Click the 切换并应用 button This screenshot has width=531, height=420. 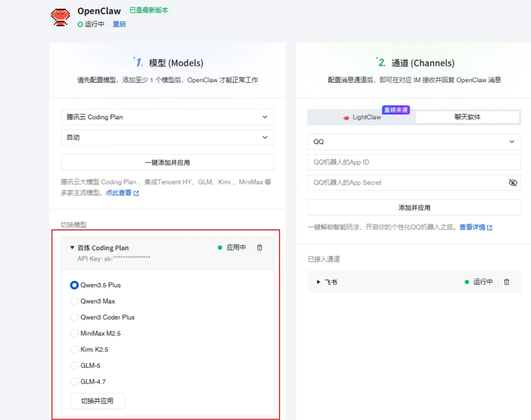pyautogui.click(x=97, y=401)
